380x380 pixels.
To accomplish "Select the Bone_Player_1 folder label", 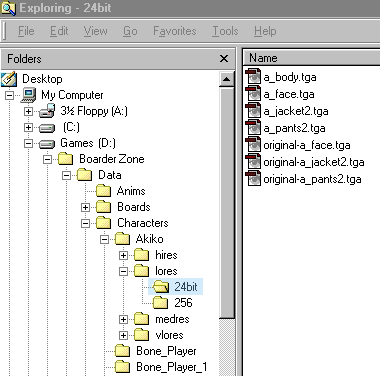I will (x=172, y=367).
